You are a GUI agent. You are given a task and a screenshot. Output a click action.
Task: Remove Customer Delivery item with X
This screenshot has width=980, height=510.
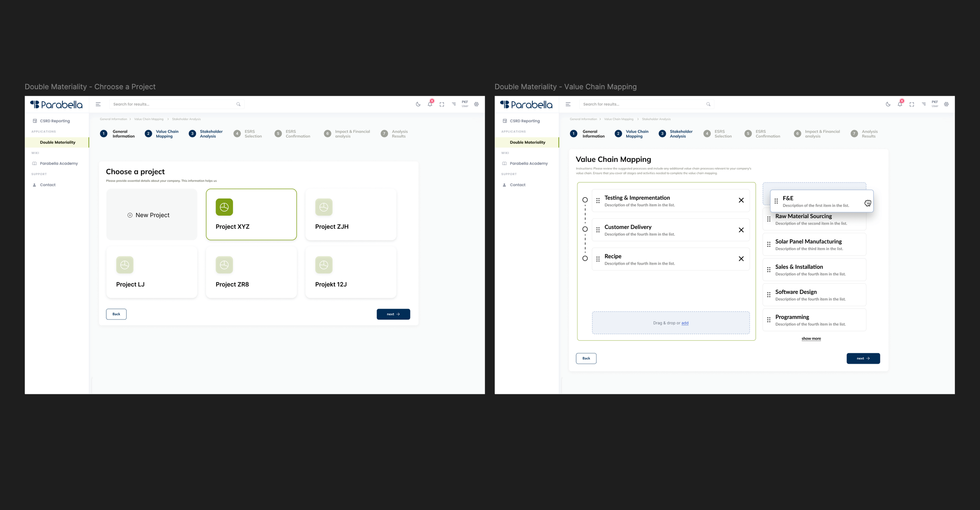pyautogui.click(x=741, y=230)
